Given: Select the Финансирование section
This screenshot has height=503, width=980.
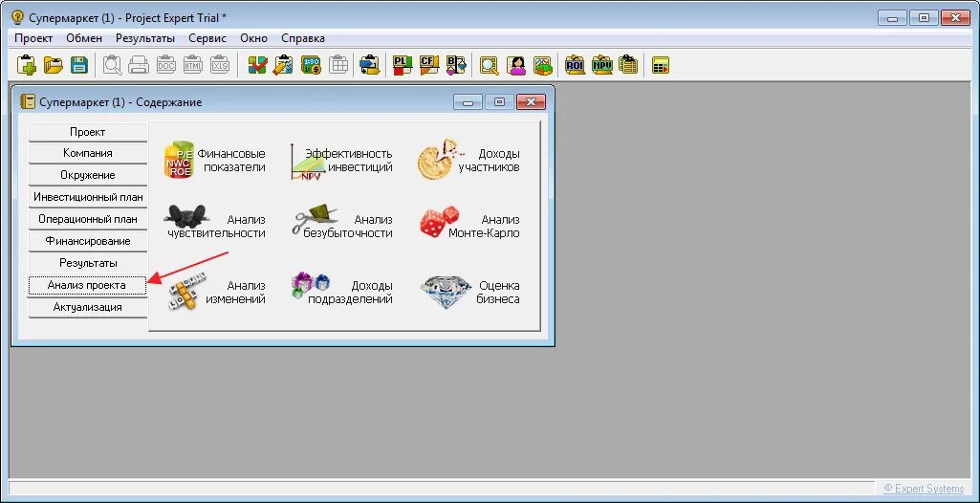Looking at the screenshot, I should [88, 241].
